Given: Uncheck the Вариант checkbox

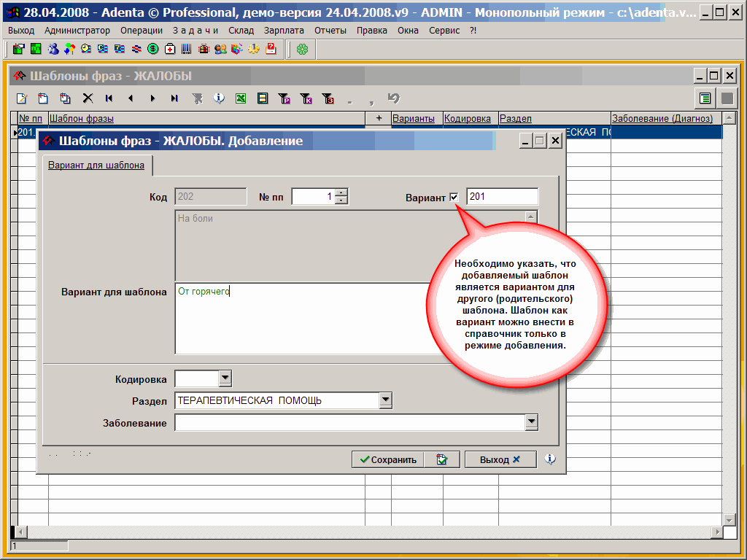Looking at the screenshot, I should pyautogui.click(x=454, y=197).
